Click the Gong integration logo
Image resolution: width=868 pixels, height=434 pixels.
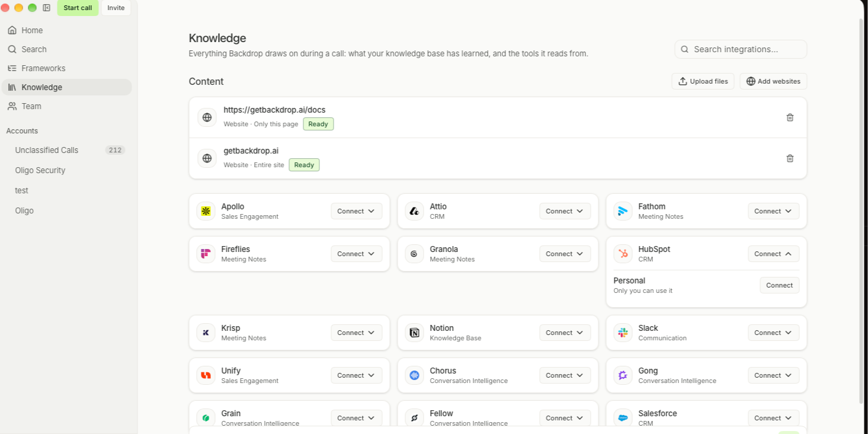pyautogui.click(x=623, y=375)
